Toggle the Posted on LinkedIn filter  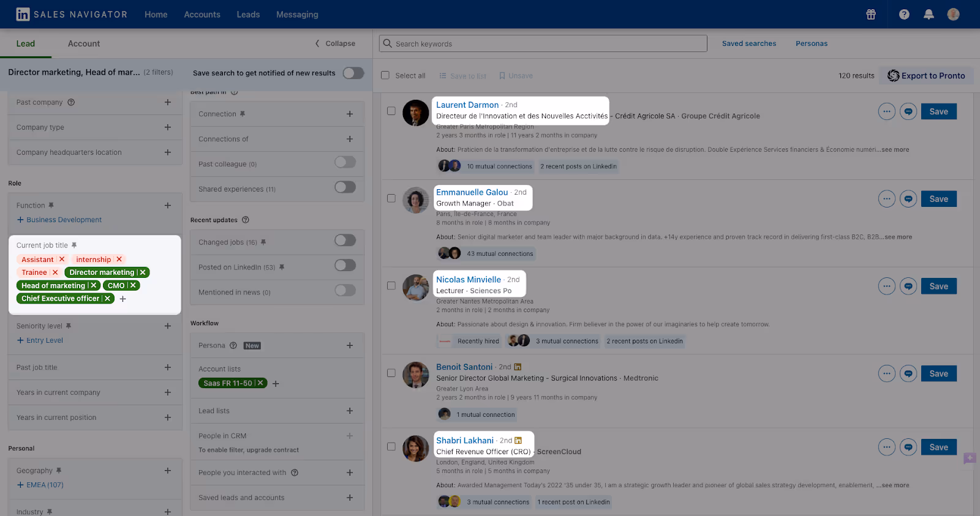(x=345, y=265)
